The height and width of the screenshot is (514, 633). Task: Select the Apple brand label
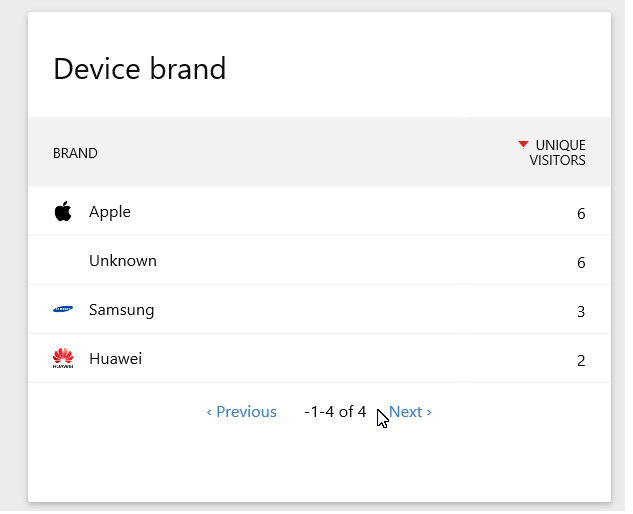pos(110,212)
